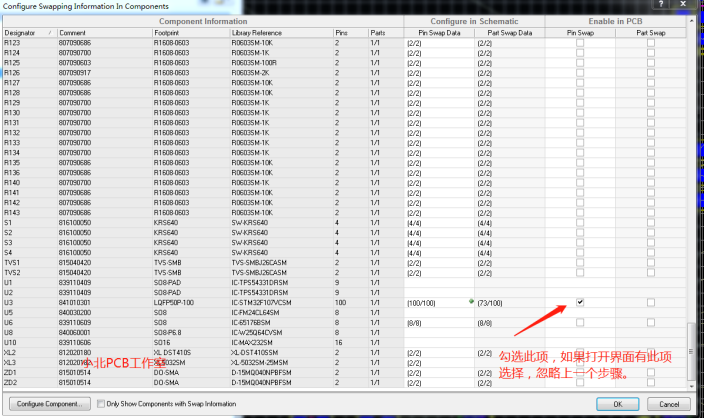Sort by the Pins column header
Image resolution: width=704 pixels, height=418 pixels.
[x=351, y=33]
